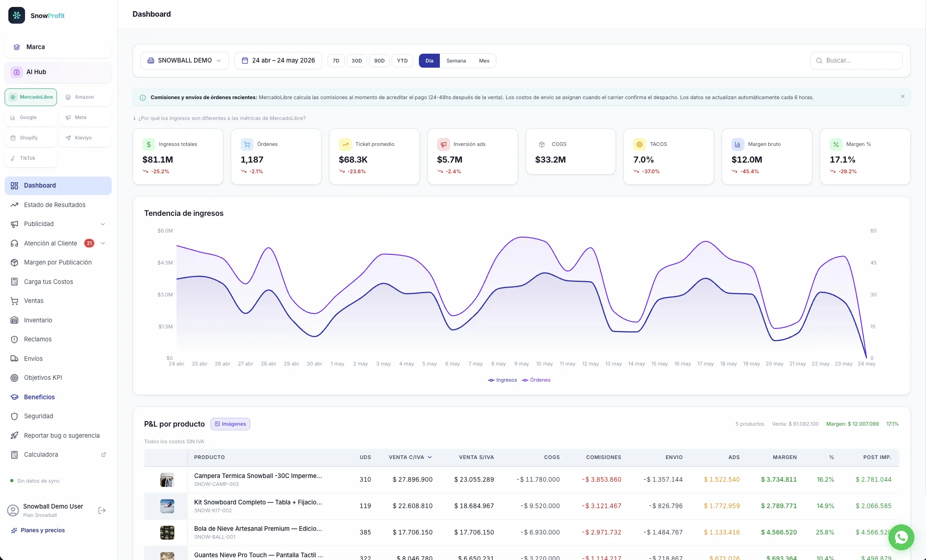
Task: Open Calculadora external link icon
Action: [103, 455]
